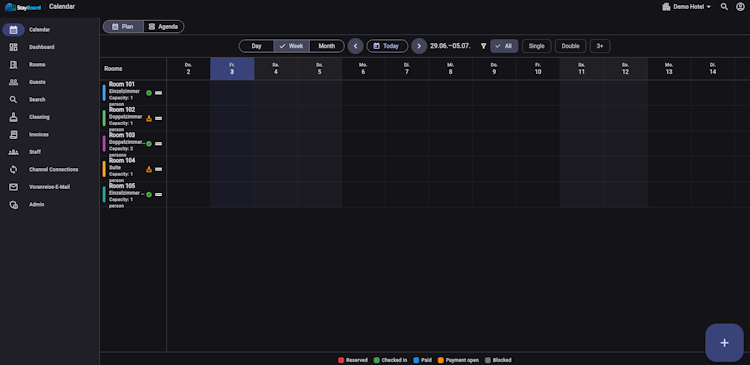Open the Invoices menu item

click(x=39, y=135)
